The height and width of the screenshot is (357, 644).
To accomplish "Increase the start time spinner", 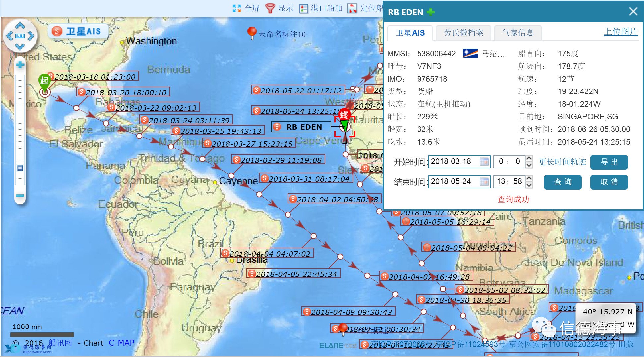I will coord(529,158).
